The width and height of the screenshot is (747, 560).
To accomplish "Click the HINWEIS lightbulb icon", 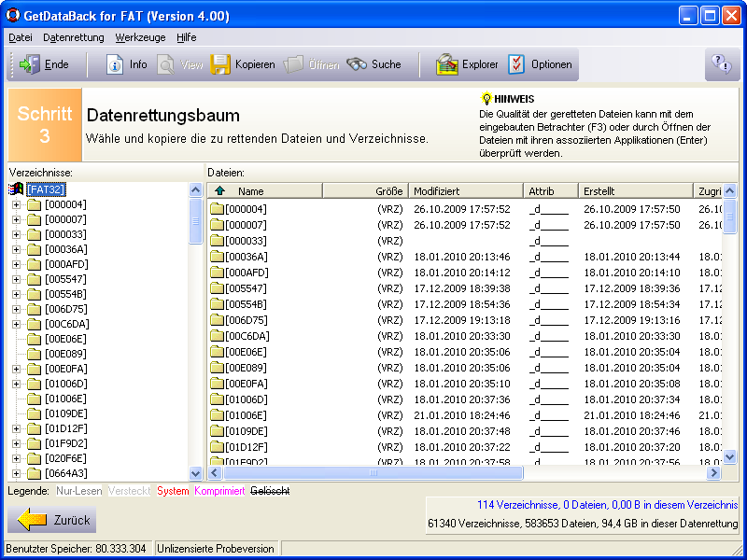I will click(486, 99).
